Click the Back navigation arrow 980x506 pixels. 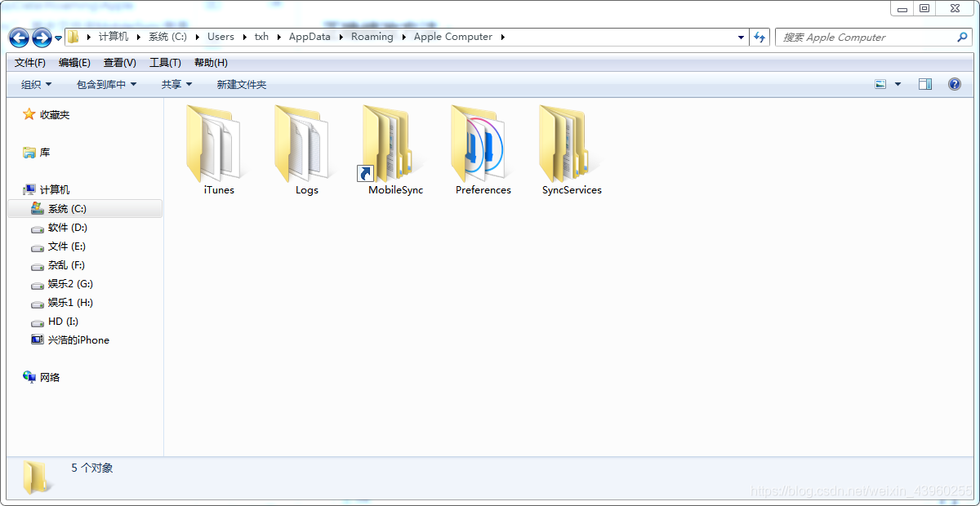coord(19,38)
